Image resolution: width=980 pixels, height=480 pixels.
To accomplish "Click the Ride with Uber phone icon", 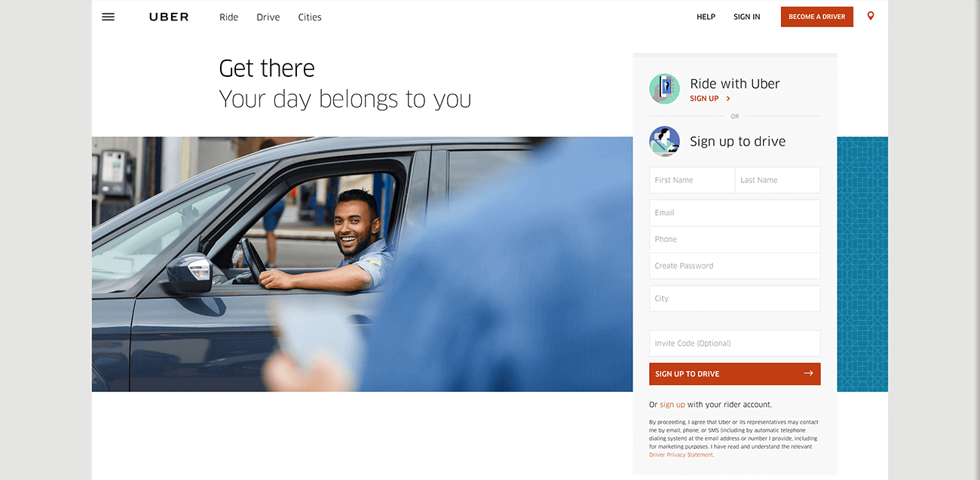I will (664, 89).
